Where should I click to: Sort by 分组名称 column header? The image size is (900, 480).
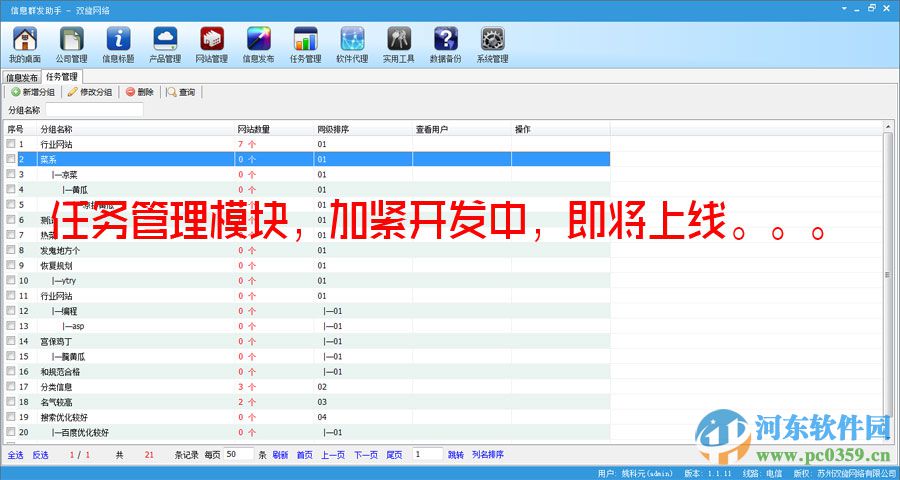(136, 129)
